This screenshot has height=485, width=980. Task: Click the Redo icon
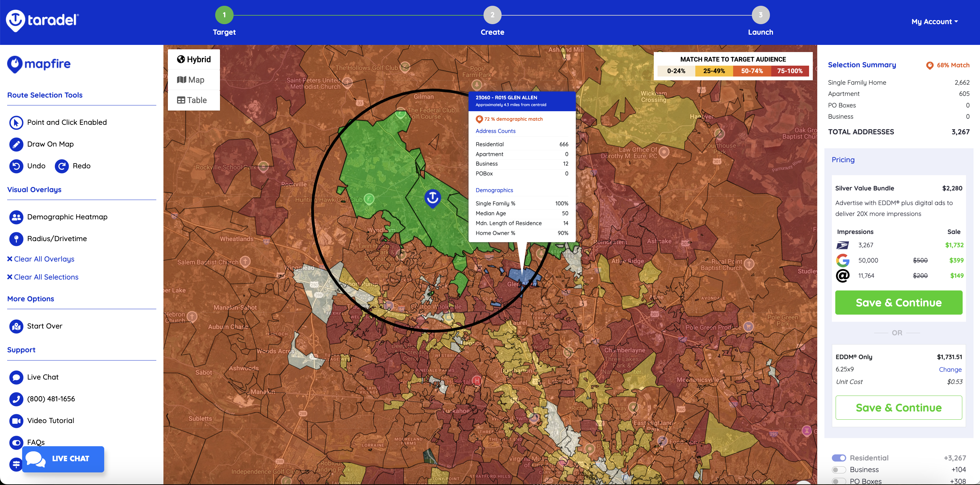coord(62,166)
